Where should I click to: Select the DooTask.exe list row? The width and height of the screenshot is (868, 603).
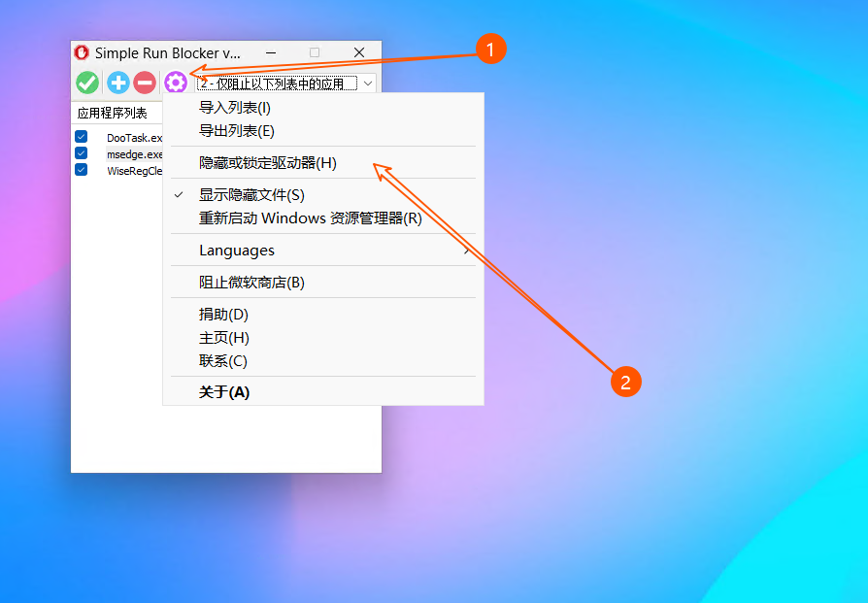(x=135, y=137)
